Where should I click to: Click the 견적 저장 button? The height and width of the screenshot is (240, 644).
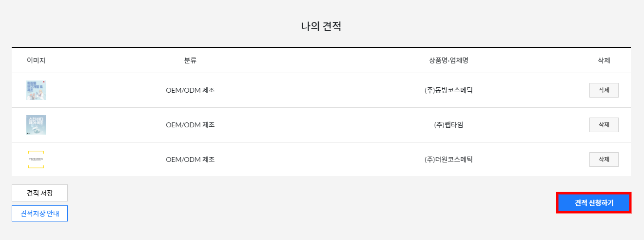point(39,193)
